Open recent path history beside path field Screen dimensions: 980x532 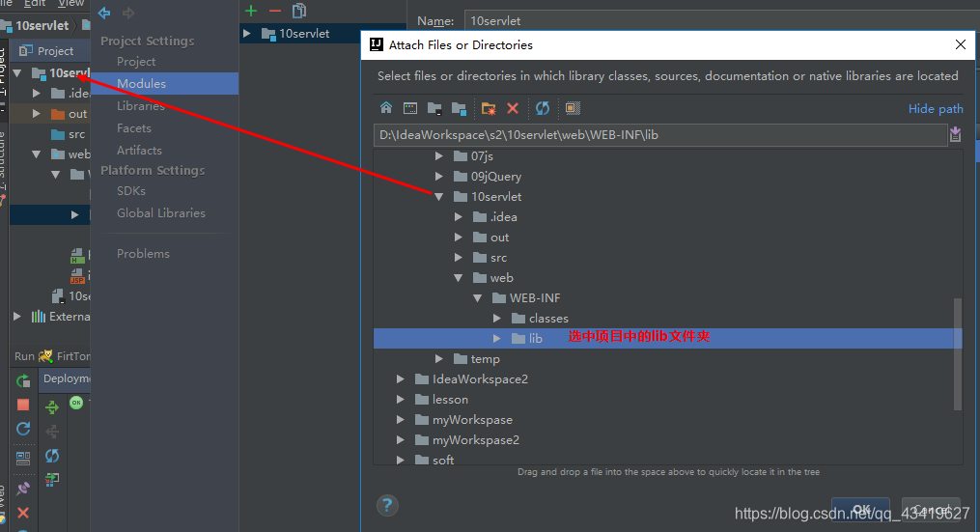pos(955,134)
